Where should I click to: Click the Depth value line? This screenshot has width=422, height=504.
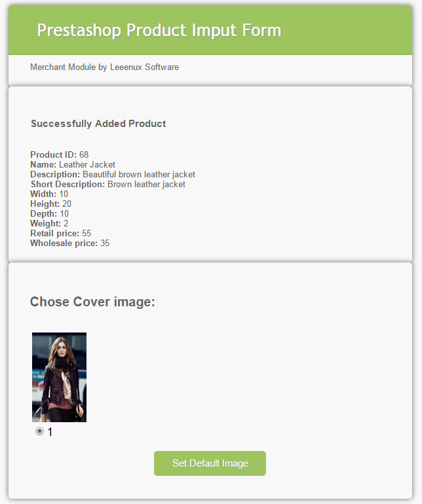pyautogui.click(x=49, y=214)
